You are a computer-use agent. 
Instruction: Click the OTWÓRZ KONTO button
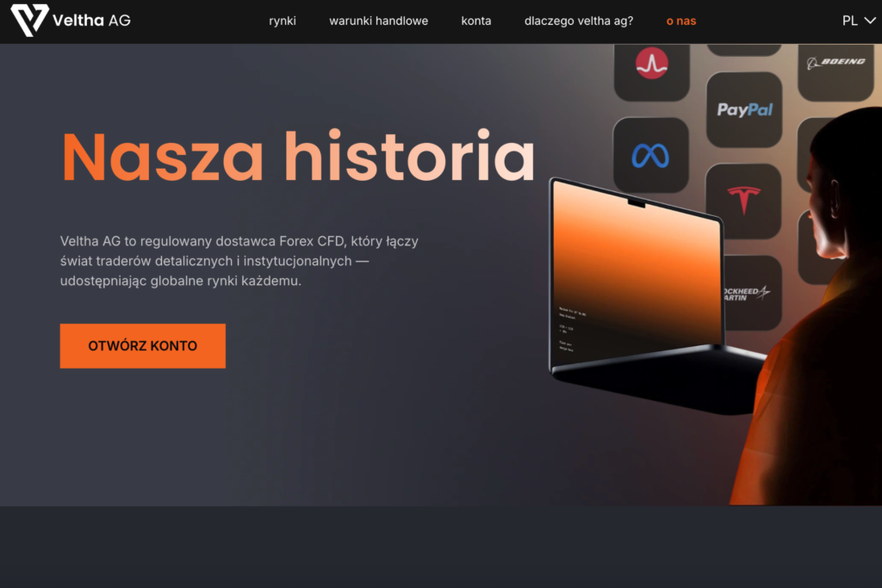point(143,346)
